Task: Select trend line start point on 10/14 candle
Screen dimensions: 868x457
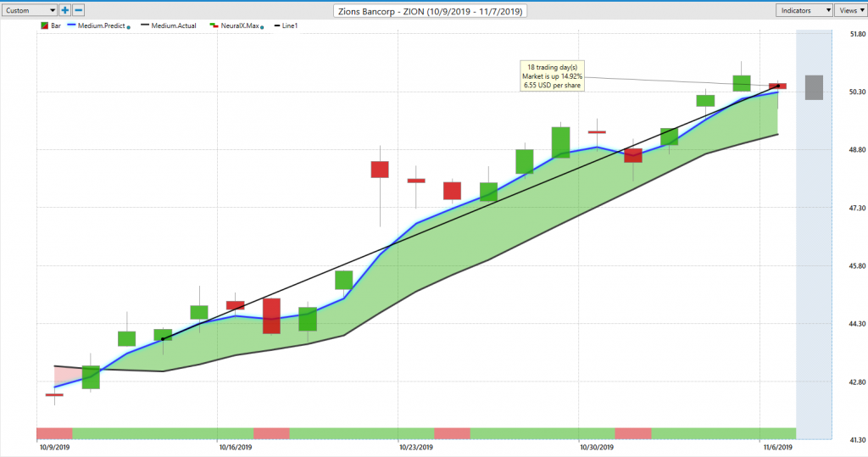Action: 163,339
